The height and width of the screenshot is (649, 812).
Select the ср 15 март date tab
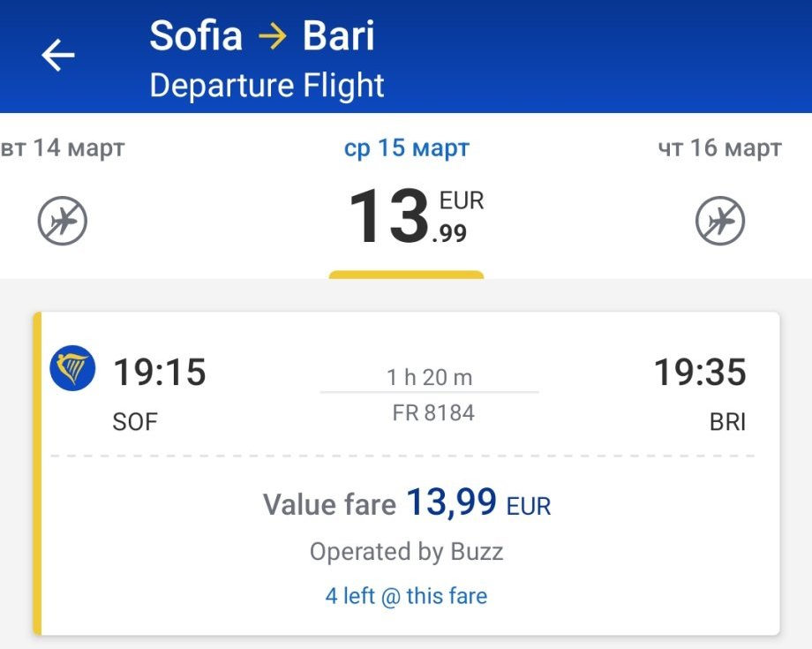point(406,148)
